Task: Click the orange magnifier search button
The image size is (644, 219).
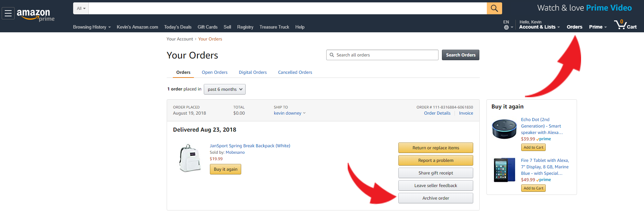Action: click(x=494, y=8)
